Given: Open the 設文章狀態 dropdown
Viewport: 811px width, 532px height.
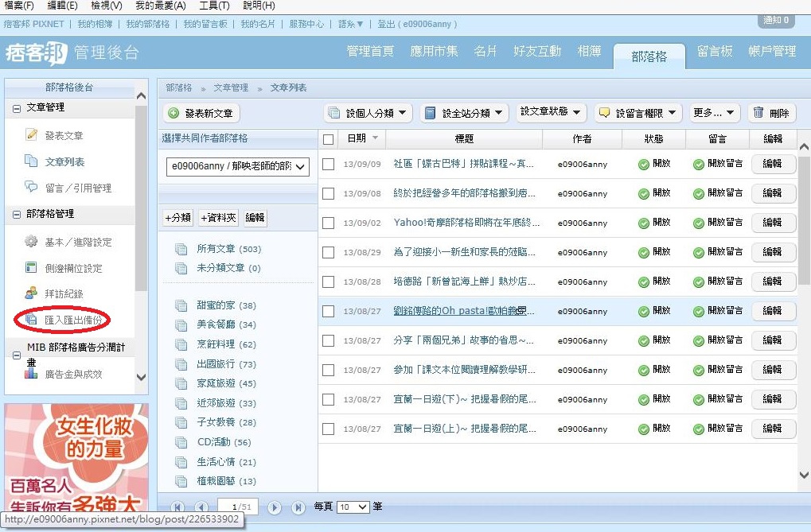Looking at the screenshot, I should (551, 111).
